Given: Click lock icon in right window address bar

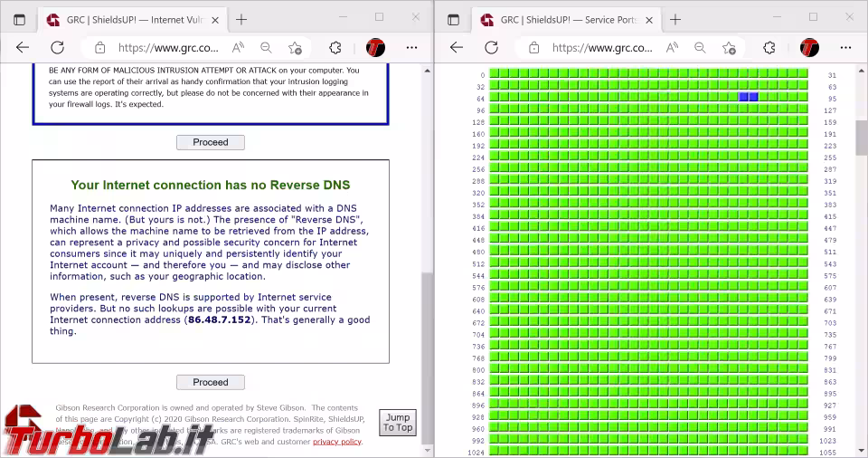Looking at the screenshot, I should 533,48.
